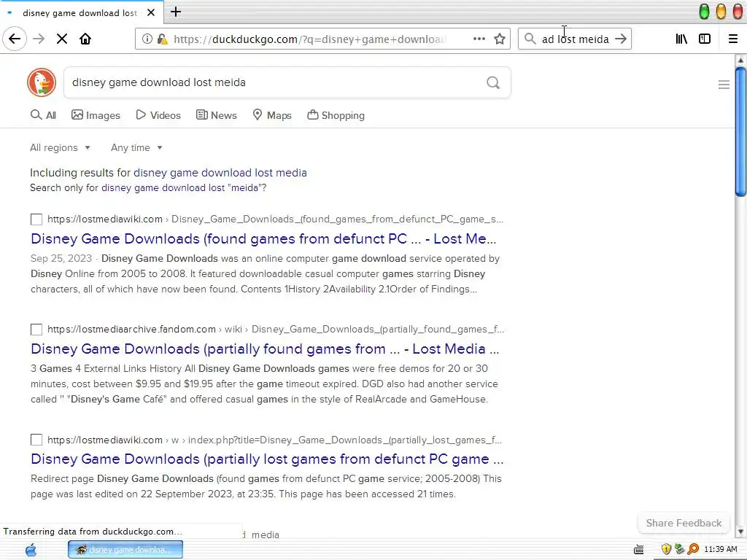Click the 11:39 AM clock

[x=720, y=549]
